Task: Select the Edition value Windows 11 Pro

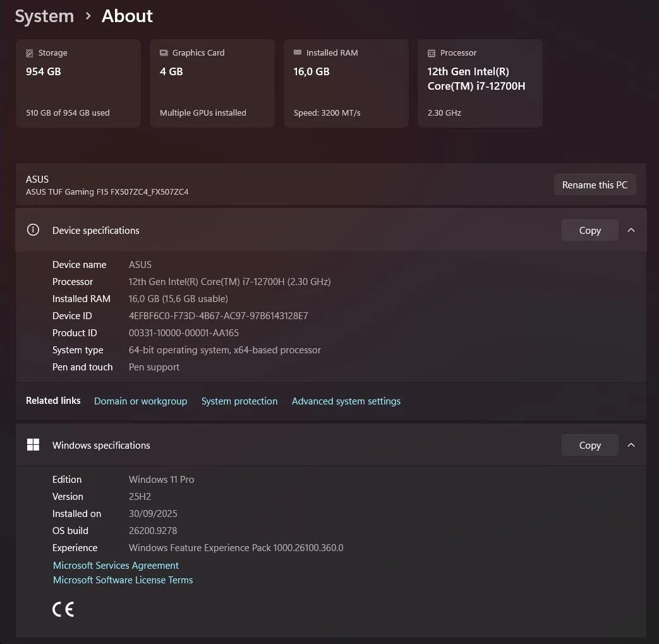Action: click(x=161, y=479)
